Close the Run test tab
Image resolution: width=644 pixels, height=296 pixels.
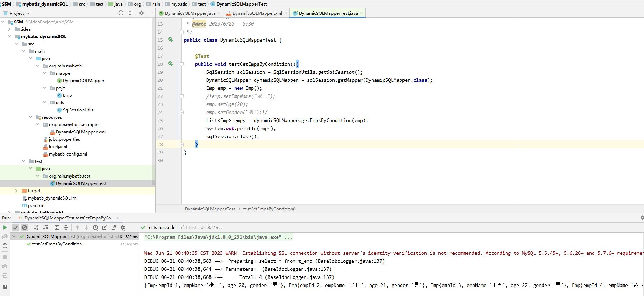[x=118, y=218]
